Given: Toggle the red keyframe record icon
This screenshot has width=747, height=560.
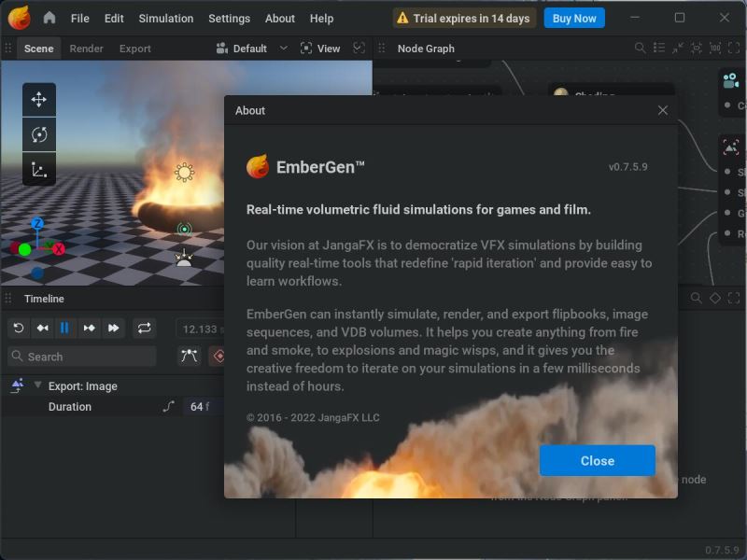Looking at the screenshot, I should tap(217, 357).
